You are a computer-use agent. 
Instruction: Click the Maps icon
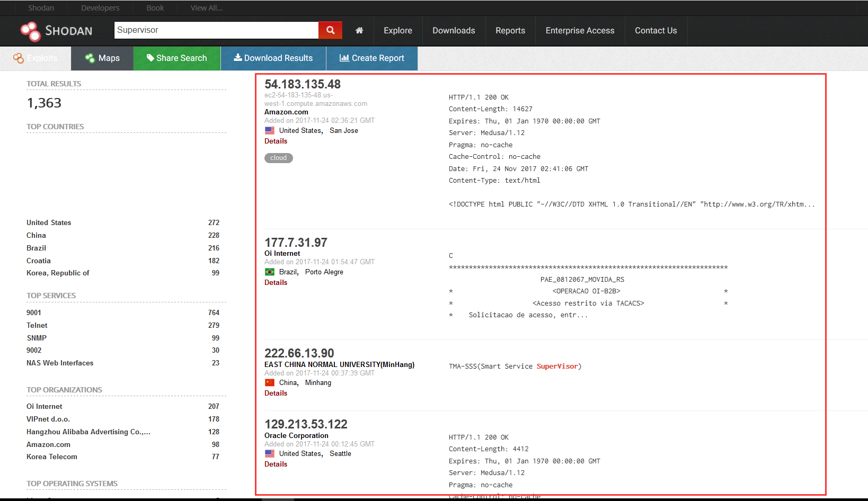tap(90, 58)
